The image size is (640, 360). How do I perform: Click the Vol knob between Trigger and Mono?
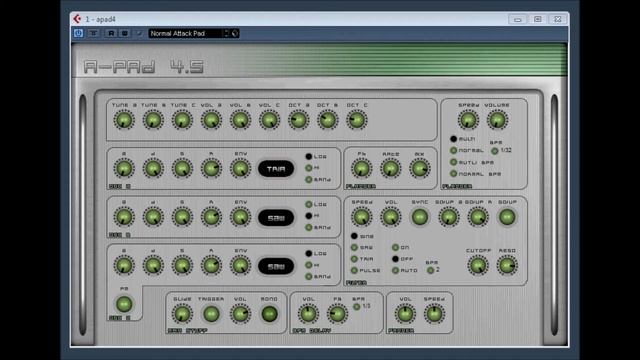[240, 314]
